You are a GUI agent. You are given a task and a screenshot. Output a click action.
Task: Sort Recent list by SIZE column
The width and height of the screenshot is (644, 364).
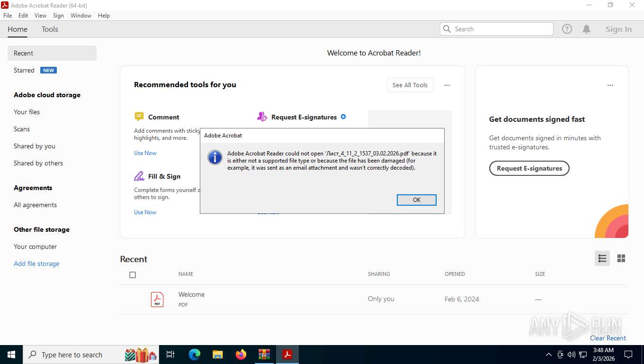point(540,274)
